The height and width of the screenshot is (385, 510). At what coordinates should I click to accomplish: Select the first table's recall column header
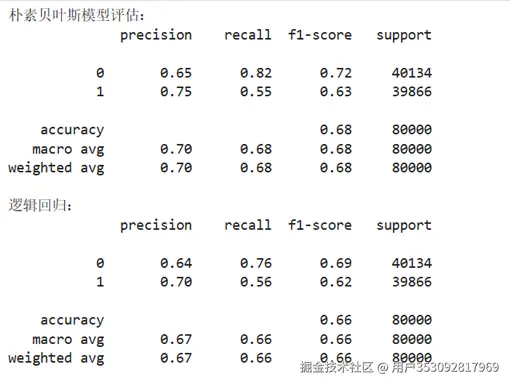pyautogui.click(x=248, y=35)
